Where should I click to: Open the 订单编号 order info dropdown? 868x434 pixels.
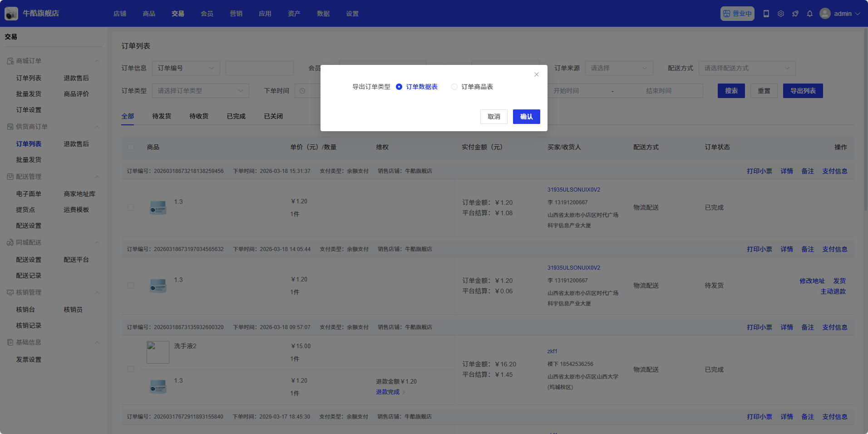pos(186,68)
